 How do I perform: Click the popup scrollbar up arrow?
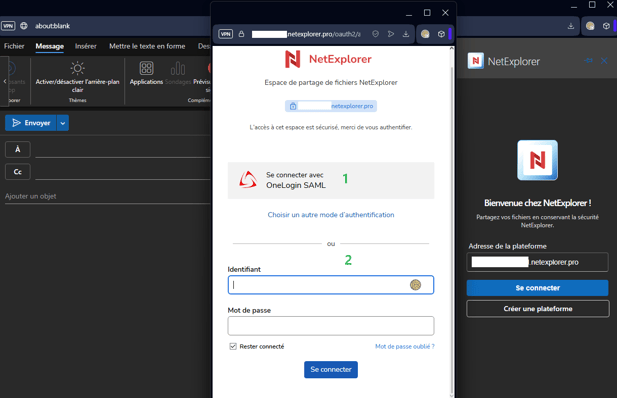[452, 48]
